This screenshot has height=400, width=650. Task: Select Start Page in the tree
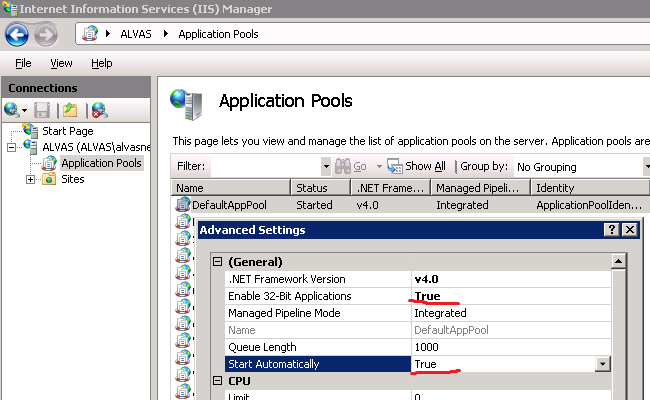68,131
